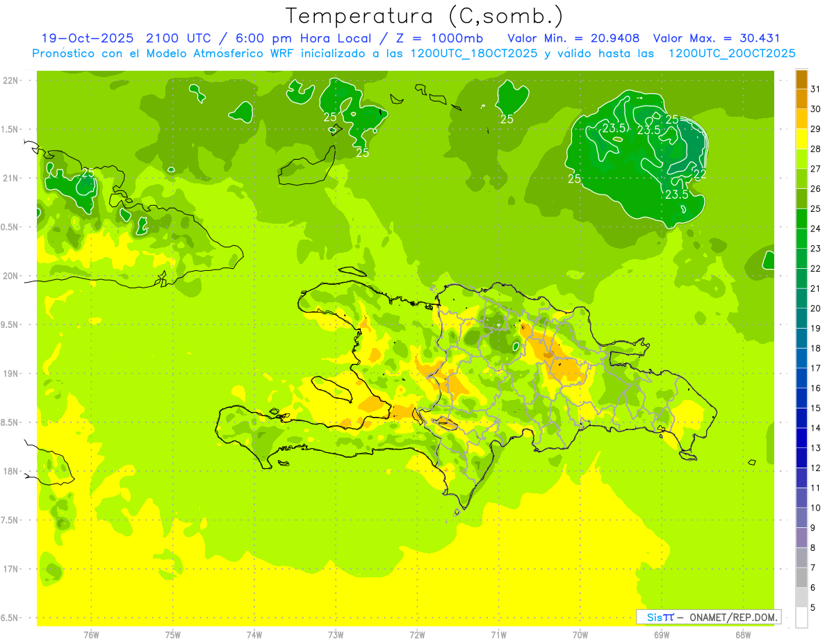Select the yellow legend swatch between 28 and 29

point(801,139)
